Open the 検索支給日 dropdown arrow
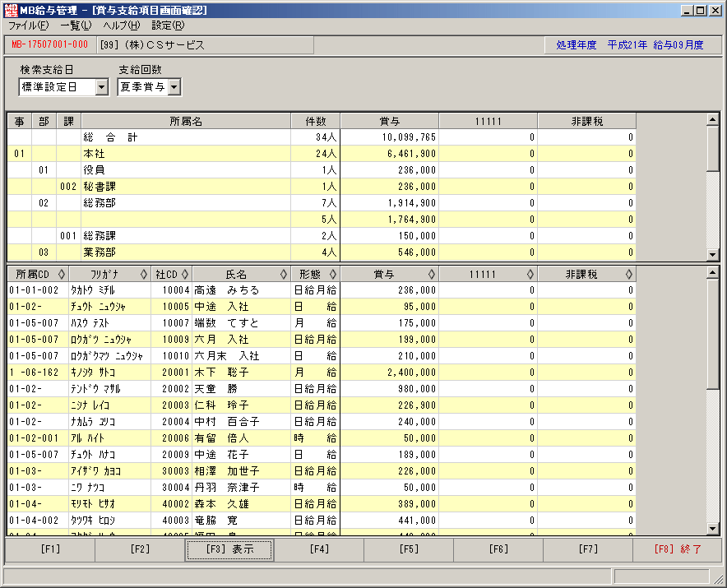 tap(101, 86)
